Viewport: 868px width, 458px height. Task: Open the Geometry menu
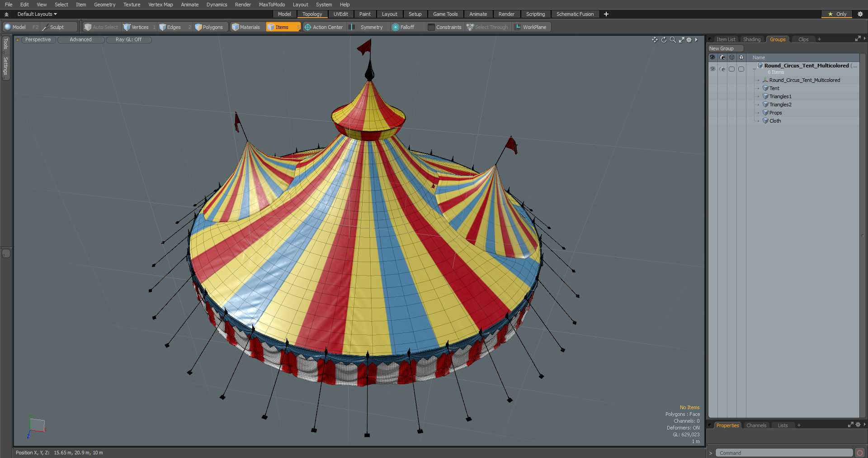104,5
